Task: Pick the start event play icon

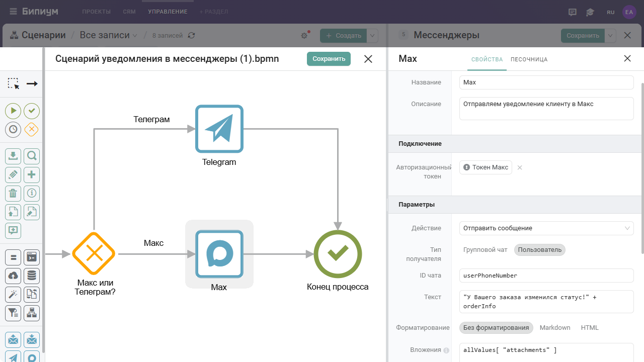Action: [x=13, y=111]
